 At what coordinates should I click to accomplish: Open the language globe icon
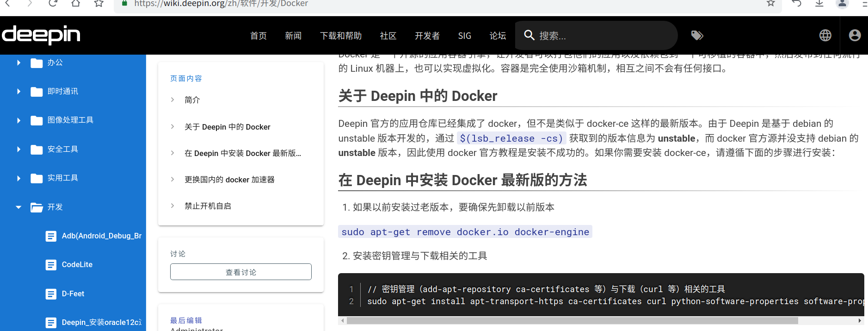825,35
